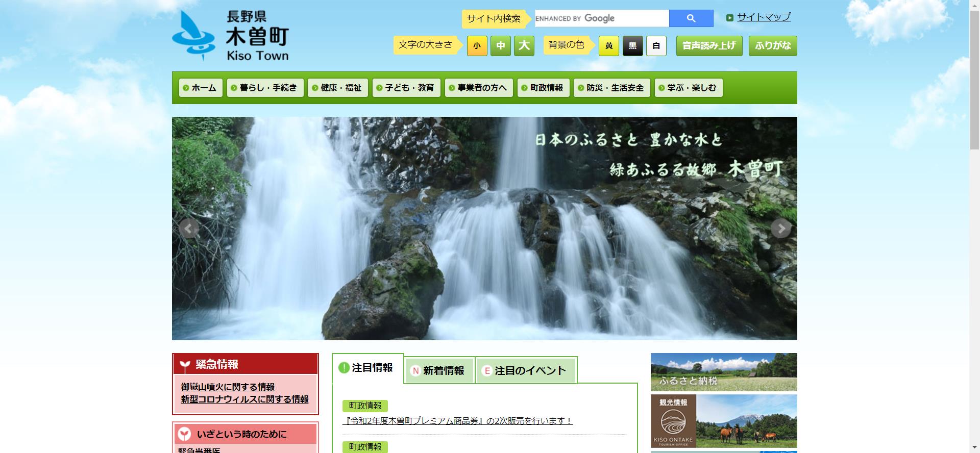Click the Kiso Town logo
Viewport: 980px width, 453px height.
[231, 36]
